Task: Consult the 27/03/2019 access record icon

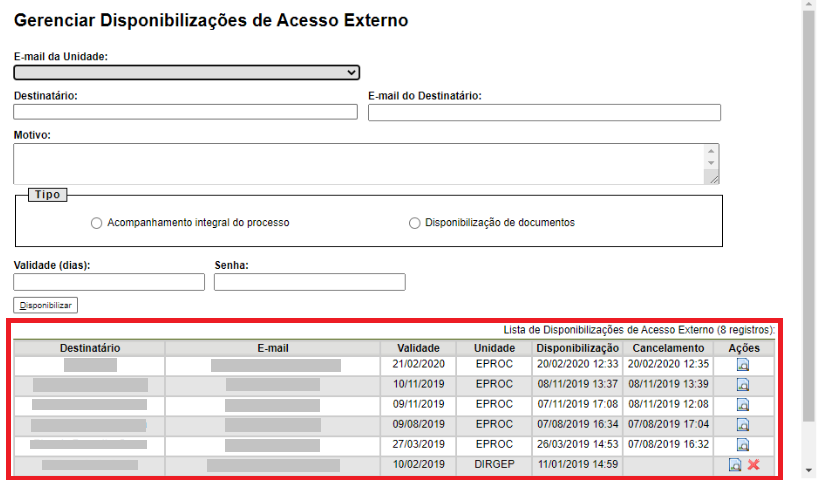Action: pyautogui.click(x=743, y=445)
